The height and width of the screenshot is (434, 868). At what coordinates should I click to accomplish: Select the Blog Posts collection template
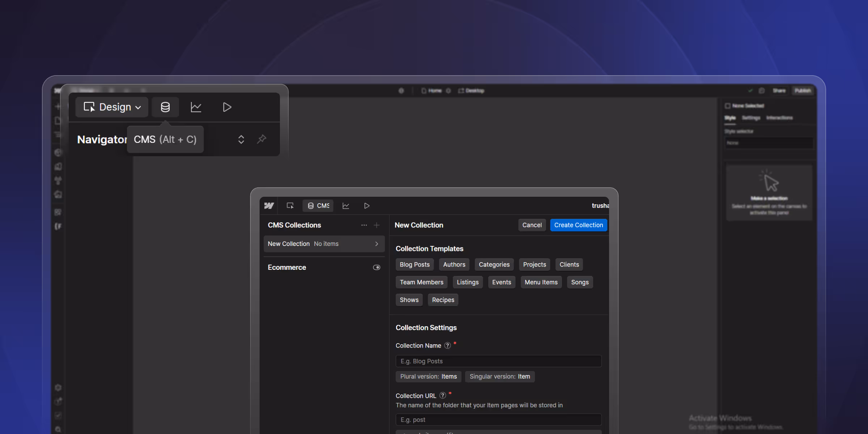pos(414,264)
